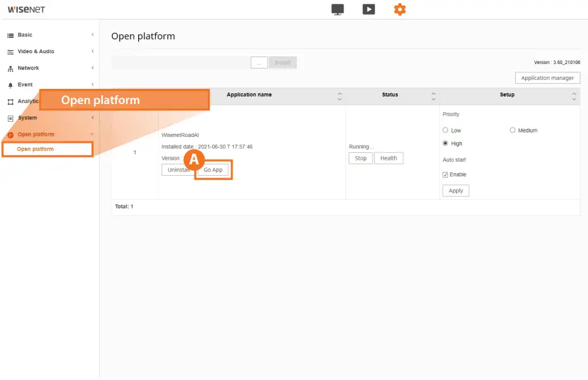
Task: Click the WisenetRoadAI application name
Action: click(180, 134)
